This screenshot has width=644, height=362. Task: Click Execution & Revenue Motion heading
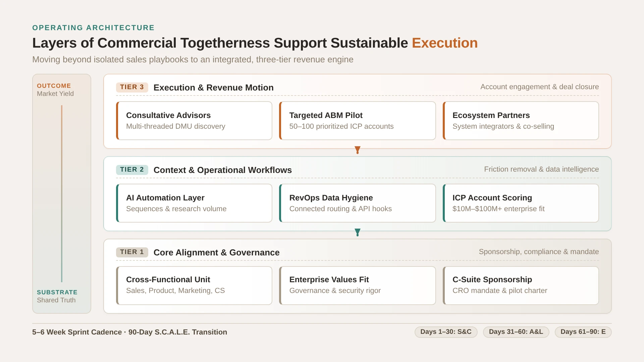tap(214, 87)
